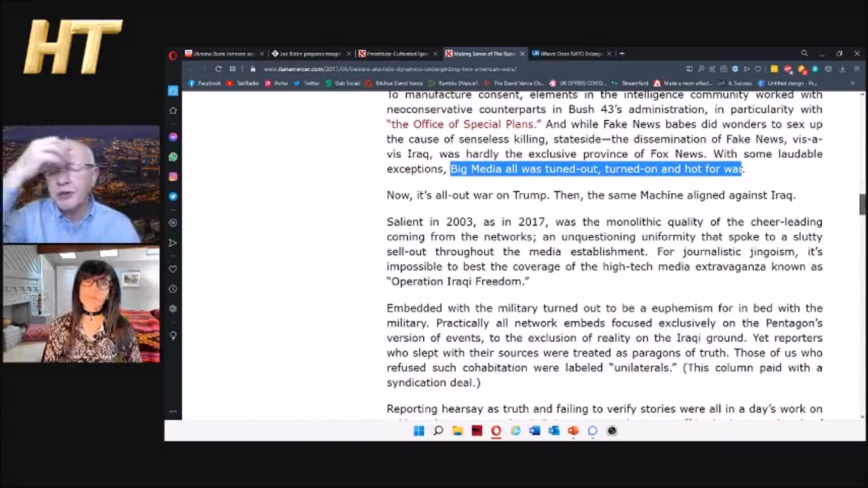Open Windows taskbar search
868x488 pixels.
[x=438, y=430]
